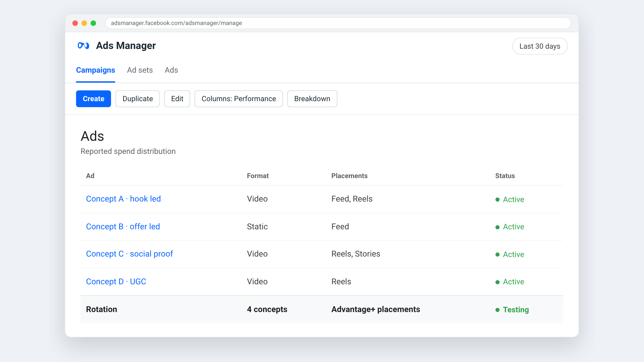Click Active status of Concept C
The image size is (644, 362).
pos(510,255)
